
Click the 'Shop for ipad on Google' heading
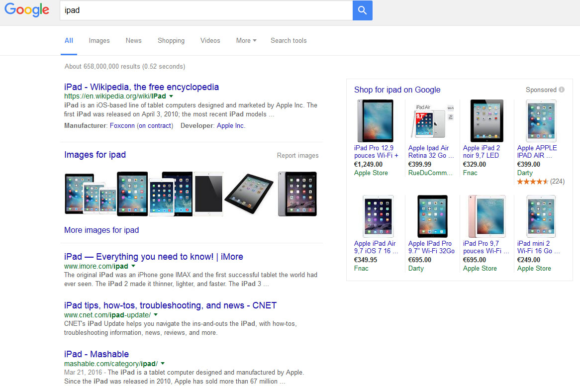(397, 90)
